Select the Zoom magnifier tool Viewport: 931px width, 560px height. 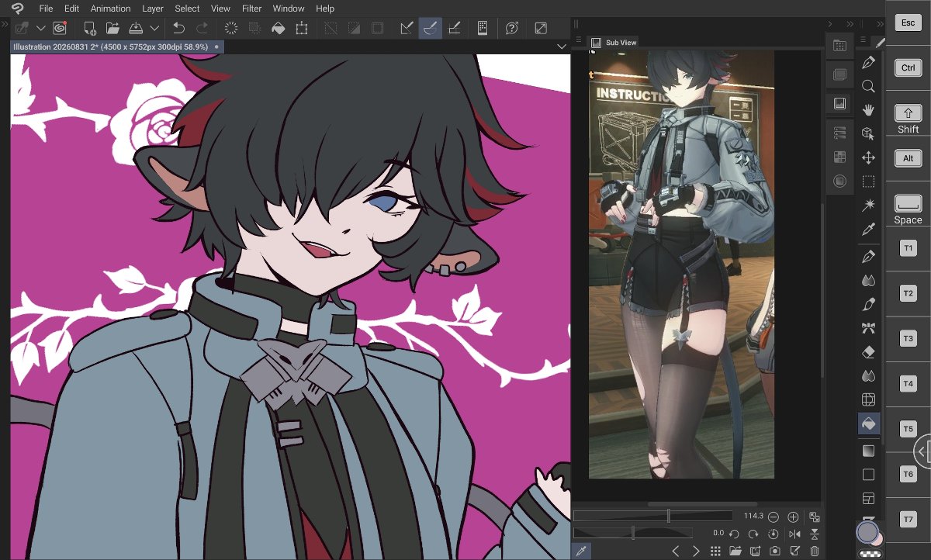tap(869, 86)
